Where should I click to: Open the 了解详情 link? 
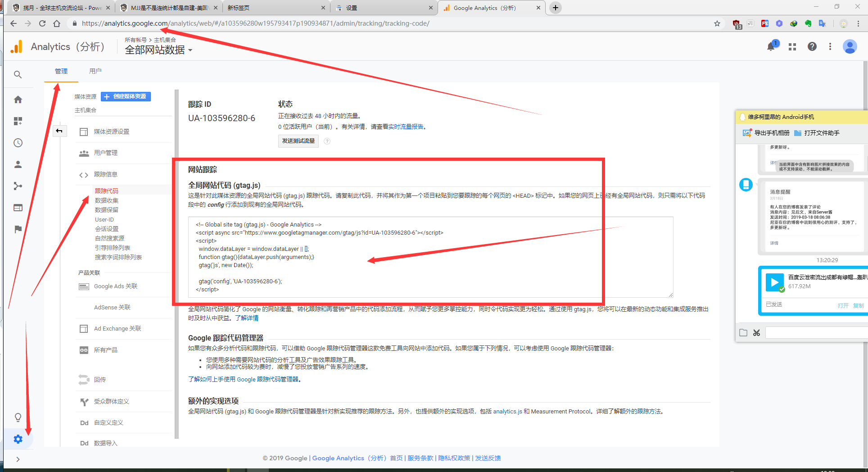247,318
